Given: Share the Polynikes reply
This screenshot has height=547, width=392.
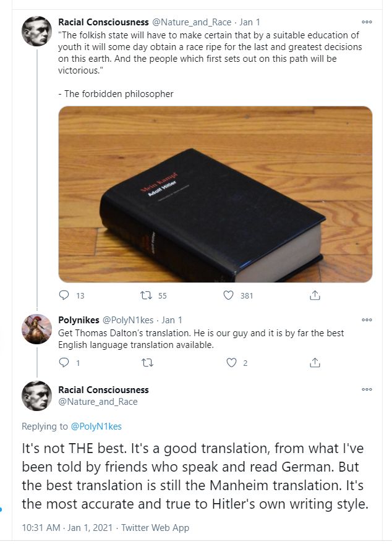Looking at the screenshot, I should [x=314, y=363].
